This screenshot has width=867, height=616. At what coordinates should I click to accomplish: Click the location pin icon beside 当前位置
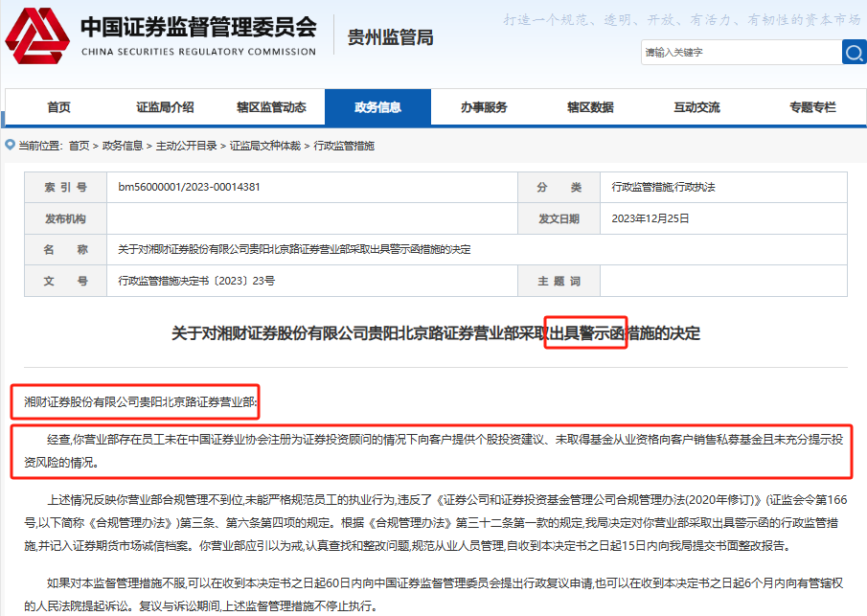[x=10, y=145]
